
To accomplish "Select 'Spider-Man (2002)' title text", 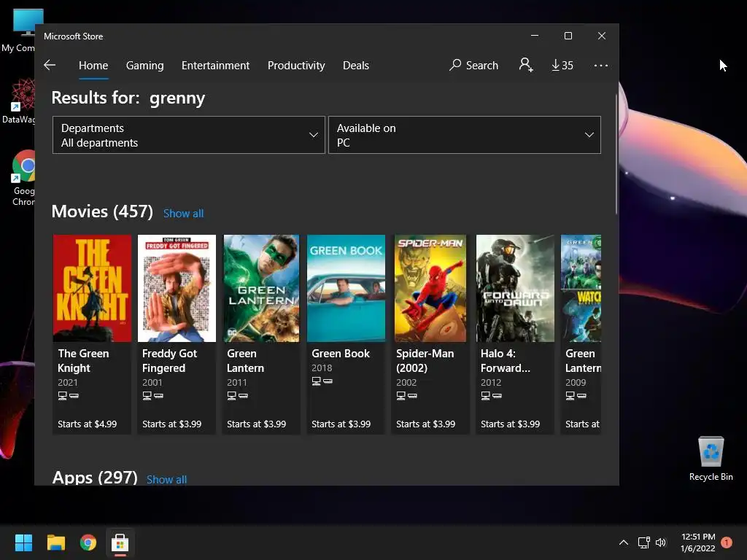I will (x=425, y=360).
